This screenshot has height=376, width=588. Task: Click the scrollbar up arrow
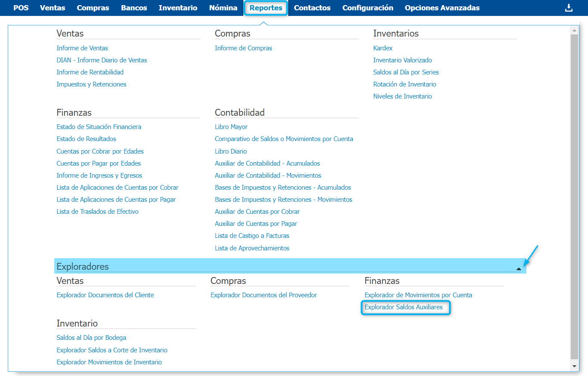pyautogui.click(x=574, y=30)
